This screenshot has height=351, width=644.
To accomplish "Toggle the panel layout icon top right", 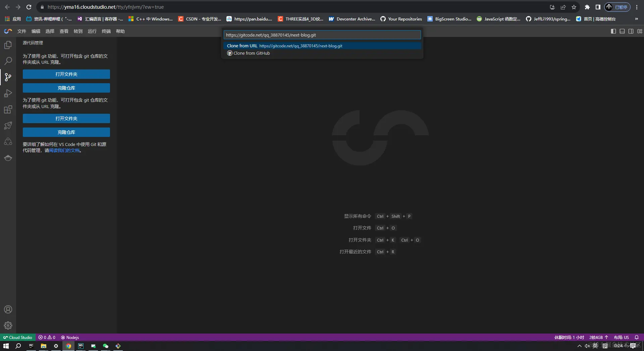I will coord(622,31).
